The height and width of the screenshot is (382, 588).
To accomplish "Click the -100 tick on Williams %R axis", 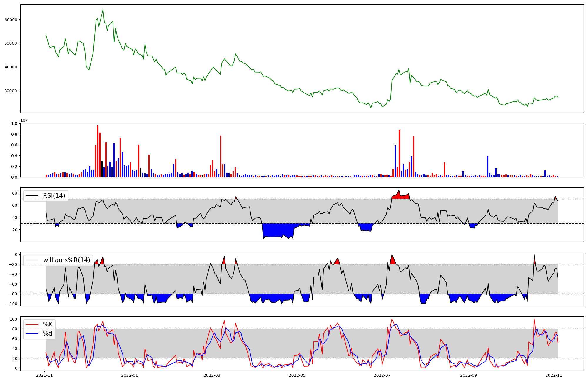I will click(x=12, y=304).
